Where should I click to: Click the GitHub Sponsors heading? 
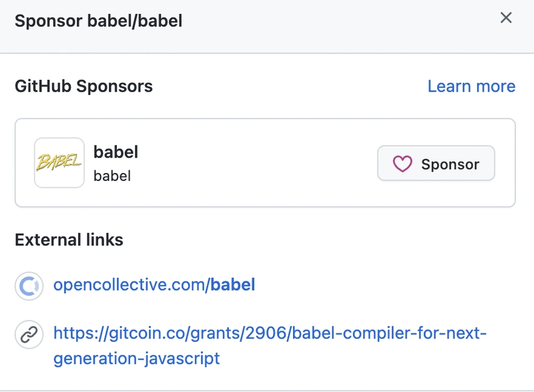(83, 86)
